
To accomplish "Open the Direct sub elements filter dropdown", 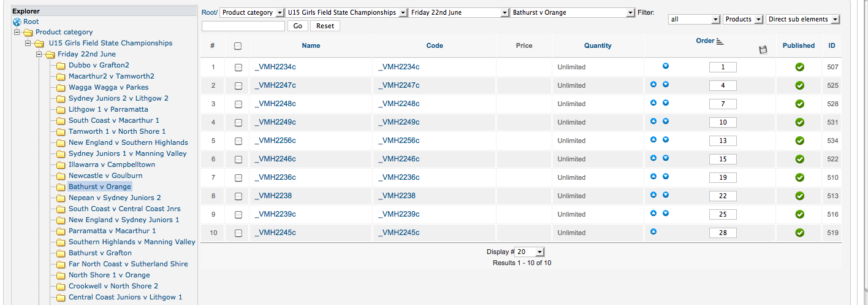I will coord(802,19).
